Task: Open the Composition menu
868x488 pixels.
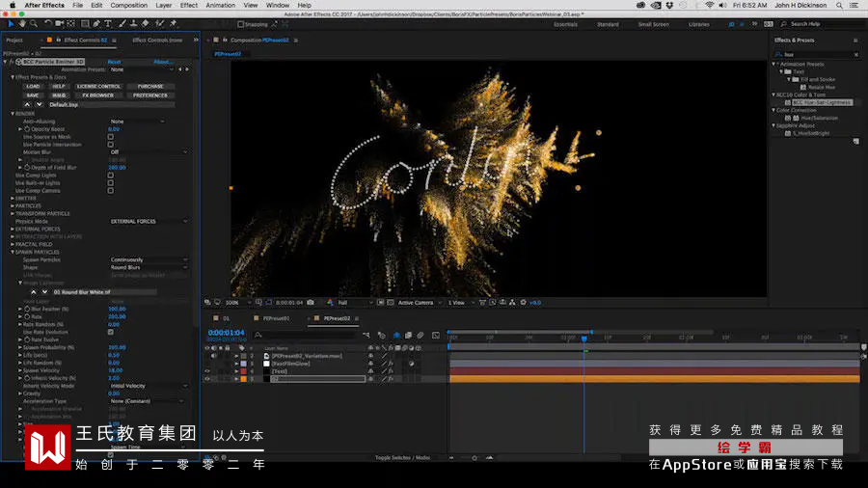Action: point(128,5)
